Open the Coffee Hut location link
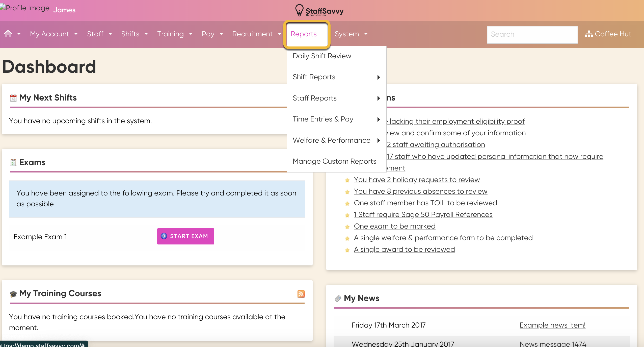Viewport: 644px width, 347px height. tap(613, 34)
